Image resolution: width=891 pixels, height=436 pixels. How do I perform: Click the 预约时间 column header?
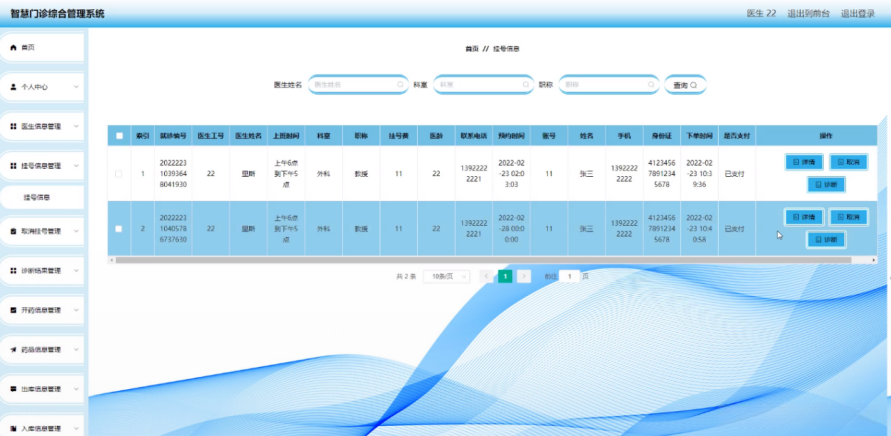pyautogui.click(x=511, y=136)
